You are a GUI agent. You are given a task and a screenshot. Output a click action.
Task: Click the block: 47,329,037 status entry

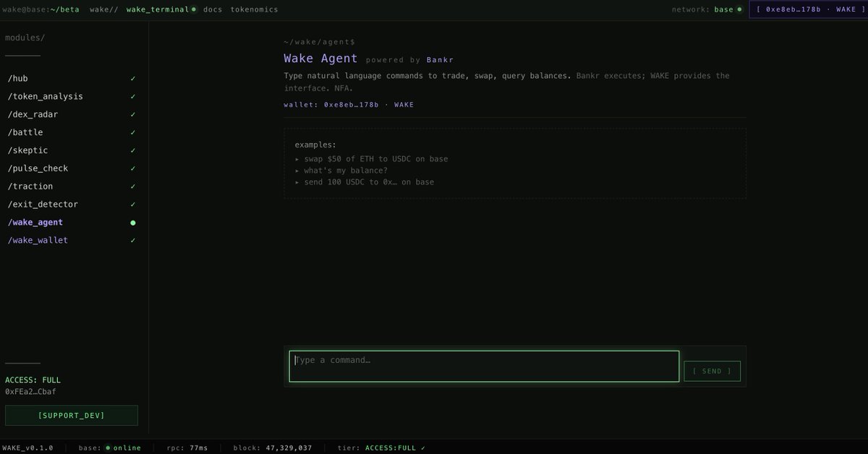pos(273,448)
